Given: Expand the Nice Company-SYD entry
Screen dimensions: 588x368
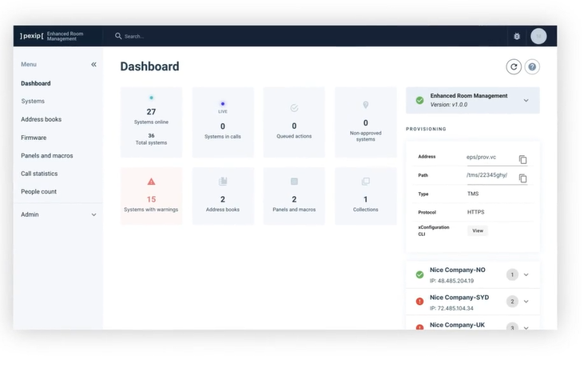Looking at the screenshot, I should click(526, 302).
